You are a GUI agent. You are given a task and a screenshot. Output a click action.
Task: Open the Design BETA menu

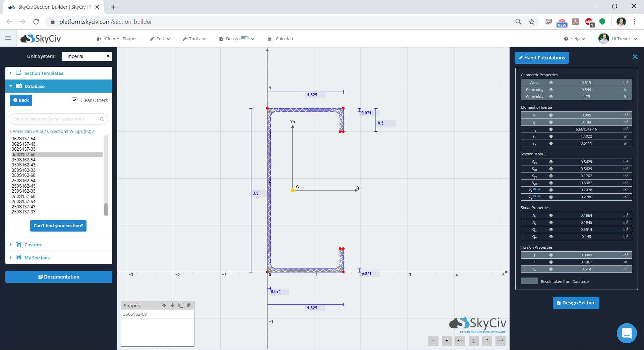pyautogui.click(x=237, y=39)
